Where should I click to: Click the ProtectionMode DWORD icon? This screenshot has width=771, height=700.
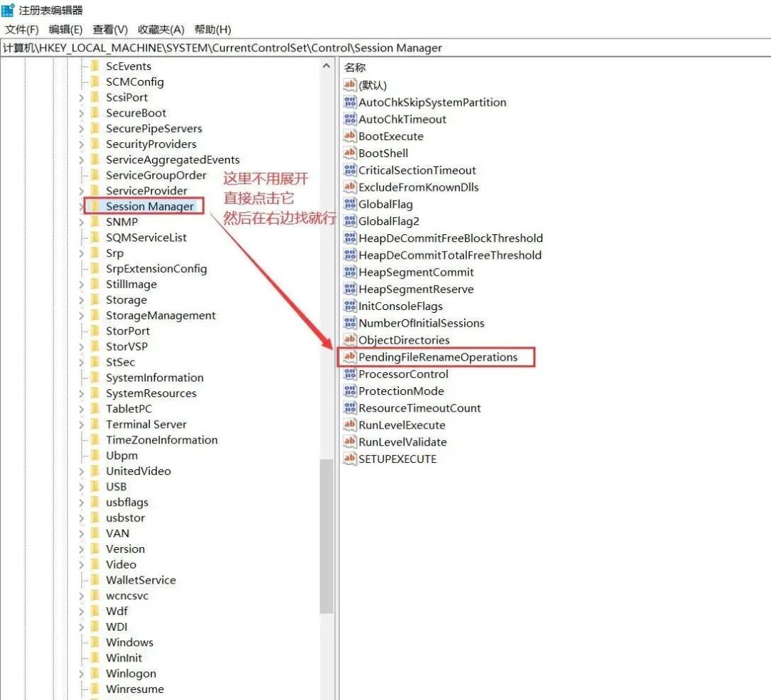(350, 391)
